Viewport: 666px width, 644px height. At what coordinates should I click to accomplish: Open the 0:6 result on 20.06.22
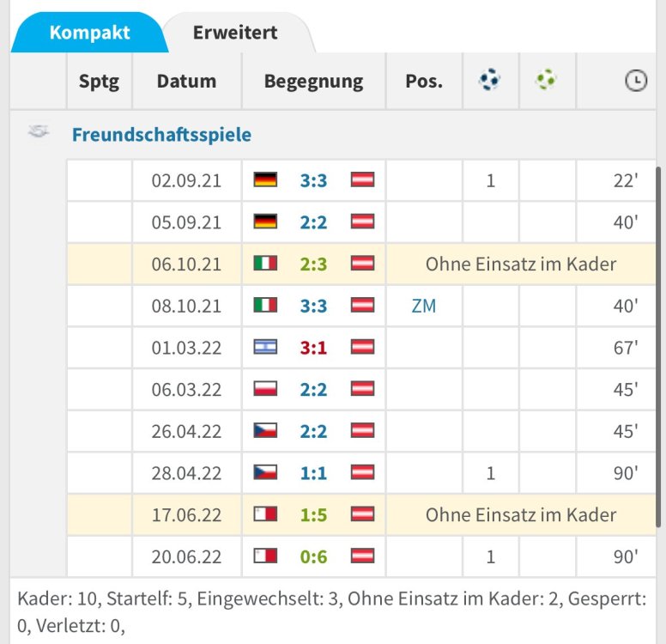(313, 556)
